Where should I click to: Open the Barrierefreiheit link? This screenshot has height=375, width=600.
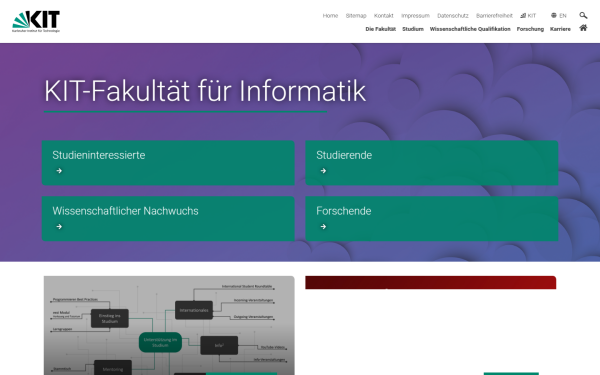click(x=494, y=16)
